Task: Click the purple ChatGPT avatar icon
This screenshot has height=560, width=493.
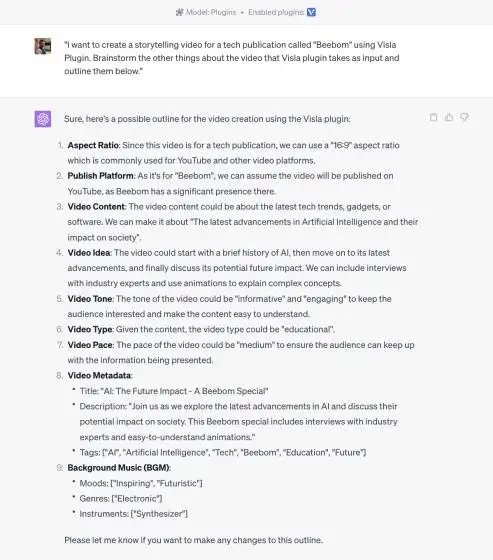Action: tap(43, 119)
